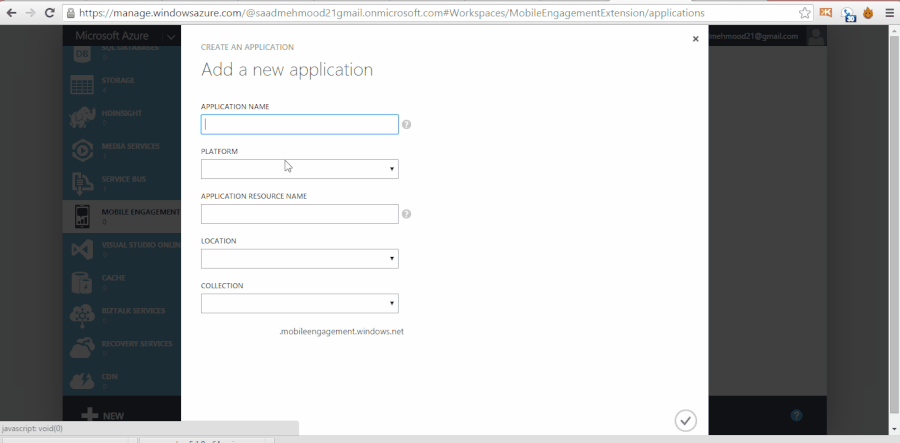Click the padlock site security icon
The height and width of the screenshot is (443, 900).
tap(70, 13)
